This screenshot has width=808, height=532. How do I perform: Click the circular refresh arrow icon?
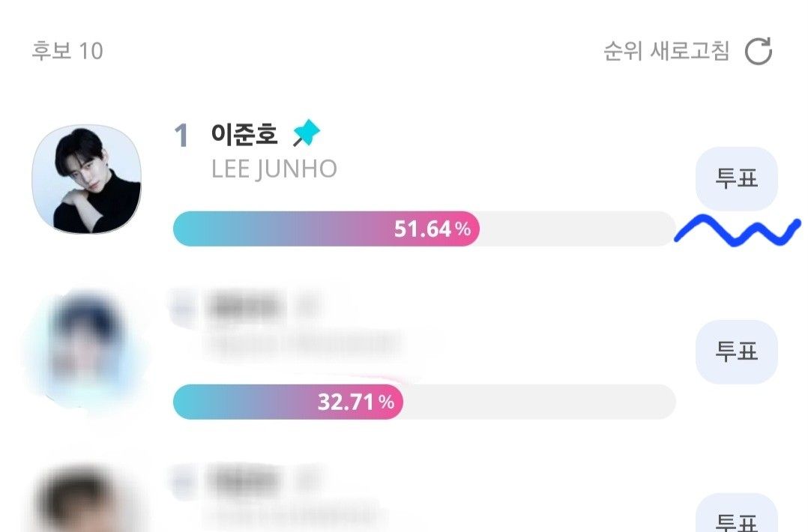[x=759, y=52]
